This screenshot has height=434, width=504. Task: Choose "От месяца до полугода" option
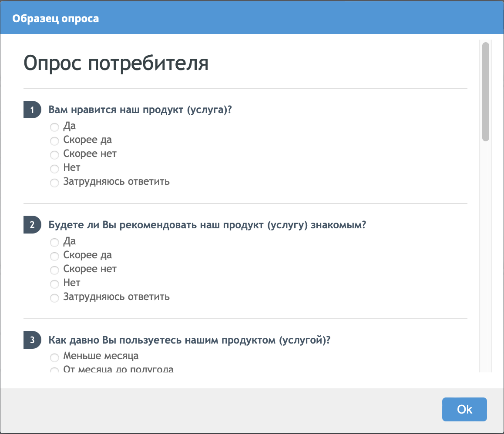tap(54, 371)
